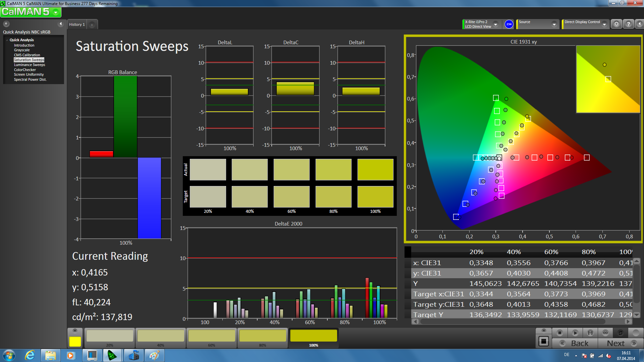Screen dimensions: 644x362
Task: Open Introduction in workflow list
Action: 24,45
